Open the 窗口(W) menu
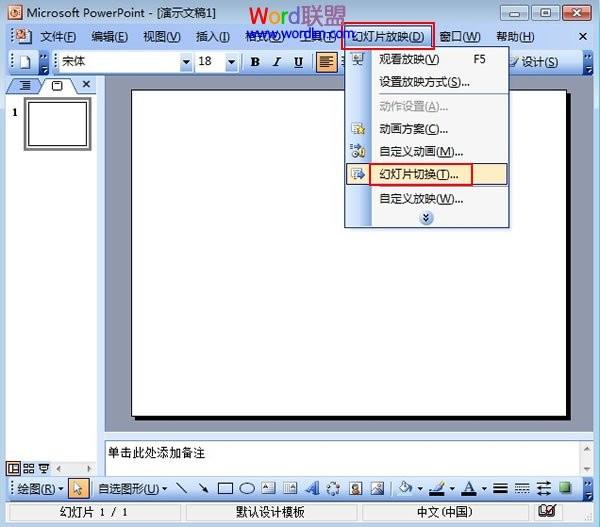Viewport: 600px width, 527px height. pos(460,37)
